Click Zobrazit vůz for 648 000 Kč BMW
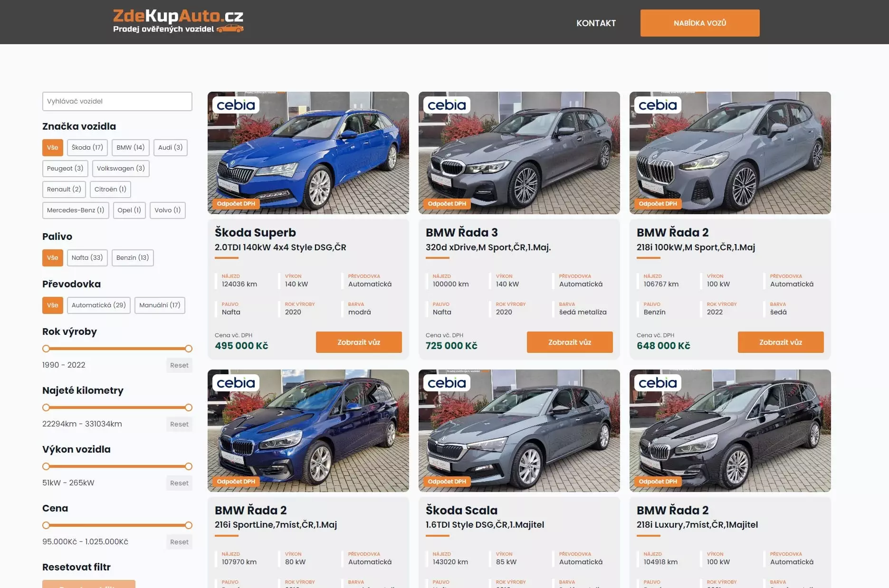 coord(781,342)
